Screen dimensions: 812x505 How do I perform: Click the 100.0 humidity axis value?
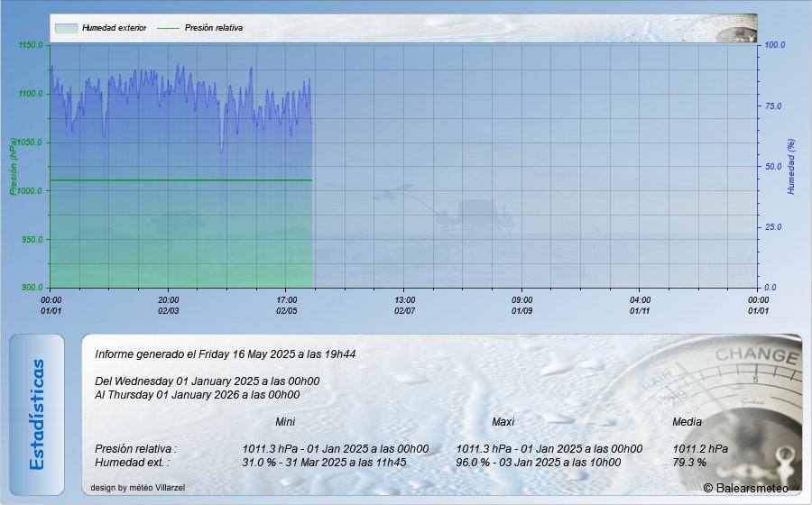[x=775, y=45]
